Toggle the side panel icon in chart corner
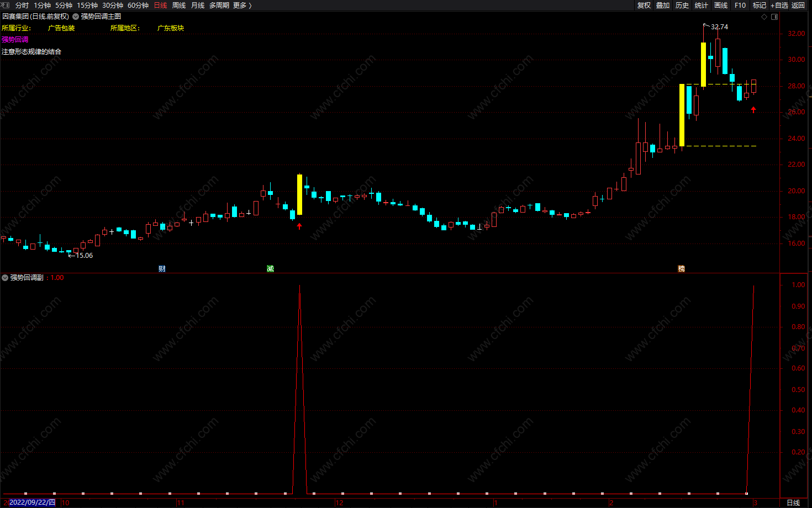The image size is (812, 508). [x=774, y=17]
